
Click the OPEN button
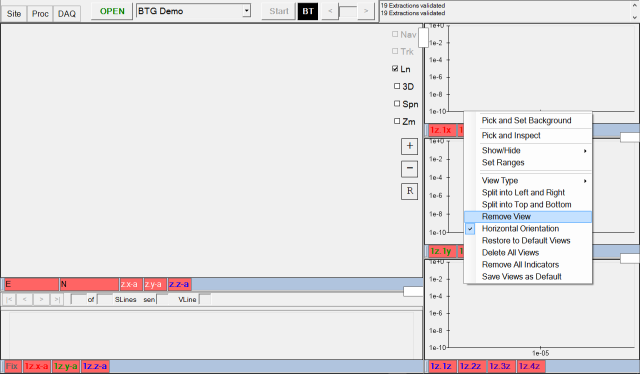[x=112, y=11]
